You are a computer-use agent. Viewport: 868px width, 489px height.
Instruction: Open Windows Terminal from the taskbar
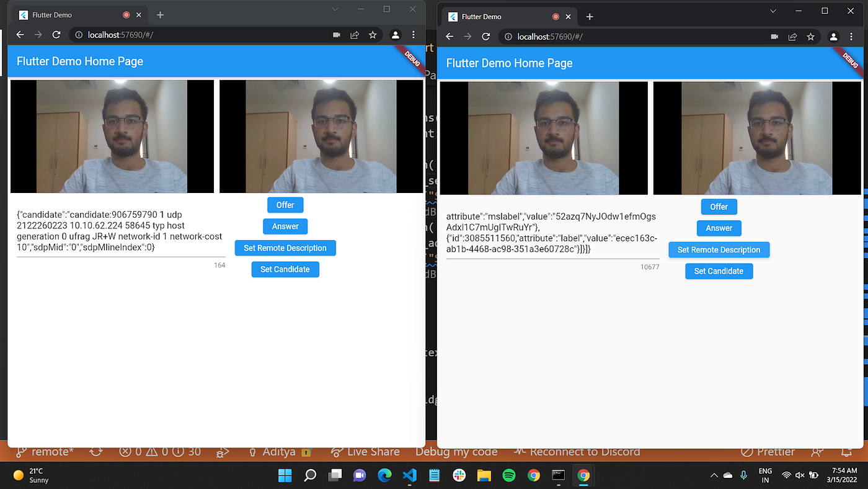pyautogui.click(x=558, y=475)
